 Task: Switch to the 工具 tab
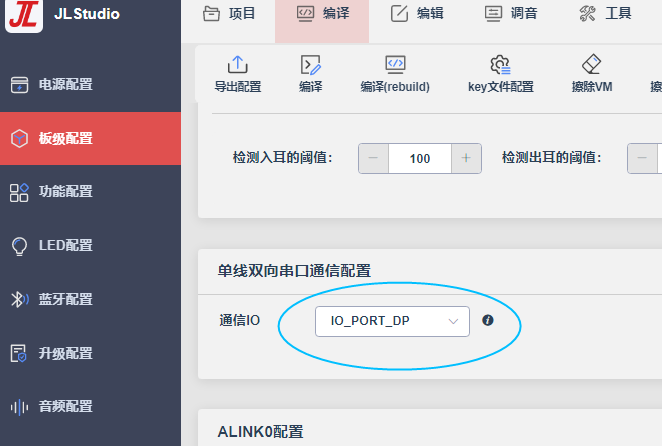click(605, 14)
